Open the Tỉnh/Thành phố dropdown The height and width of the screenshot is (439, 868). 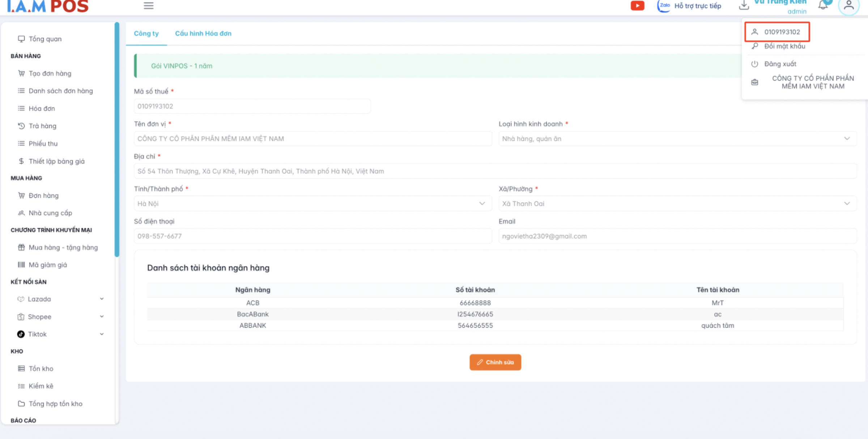312,204
